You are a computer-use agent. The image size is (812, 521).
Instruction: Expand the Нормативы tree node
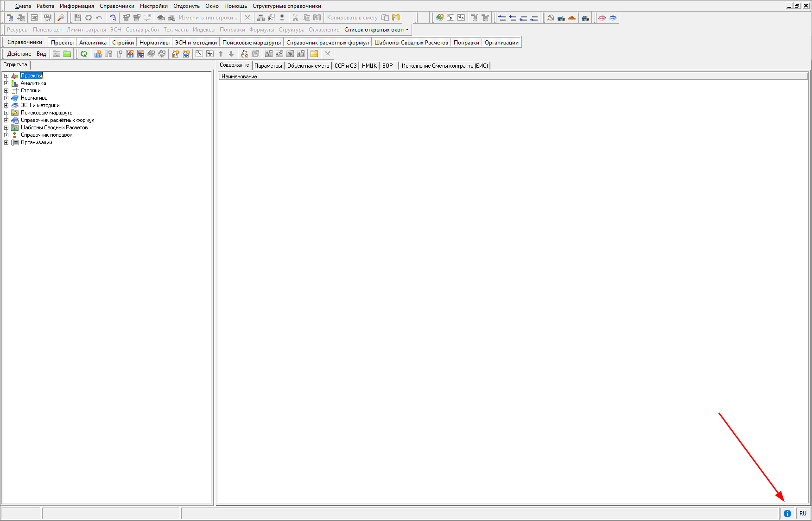click(6, 98)
